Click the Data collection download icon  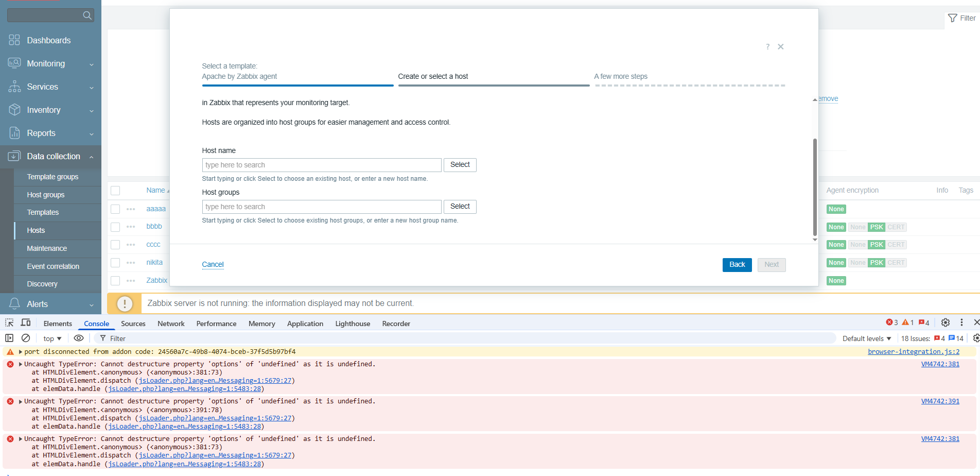tap(14, 156)
